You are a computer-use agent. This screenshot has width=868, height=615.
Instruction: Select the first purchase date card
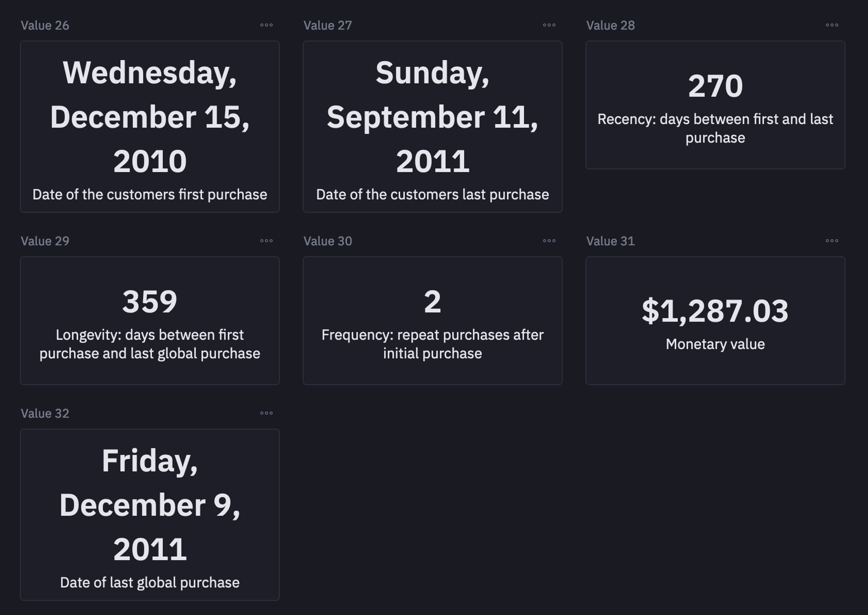pyautogui.click(x=150, y=127)
